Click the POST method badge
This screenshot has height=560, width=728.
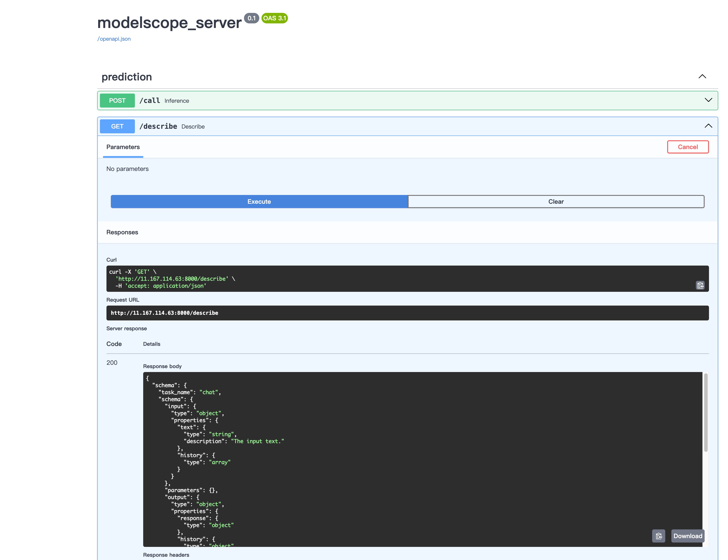click(117, 100)
